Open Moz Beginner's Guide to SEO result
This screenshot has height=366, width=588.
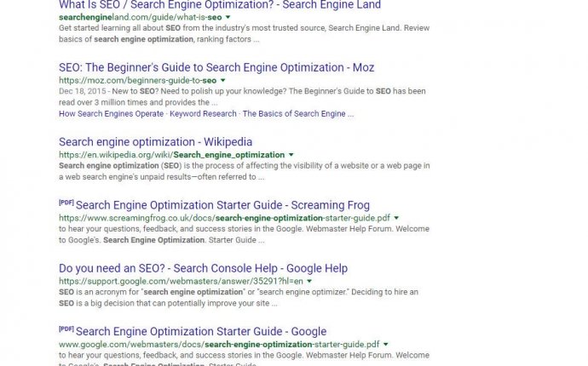click(x=216, y=67)
